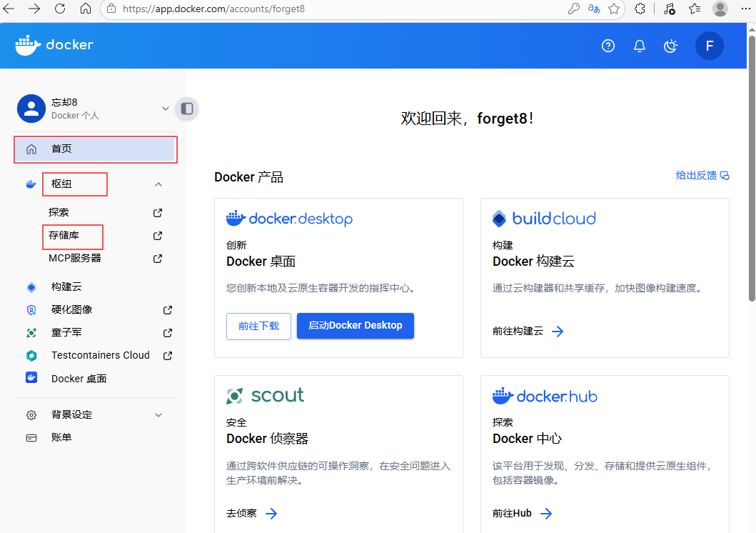756x533 pixels.
Task: Follow the 去侦察 link
Action: coord(252,513)
